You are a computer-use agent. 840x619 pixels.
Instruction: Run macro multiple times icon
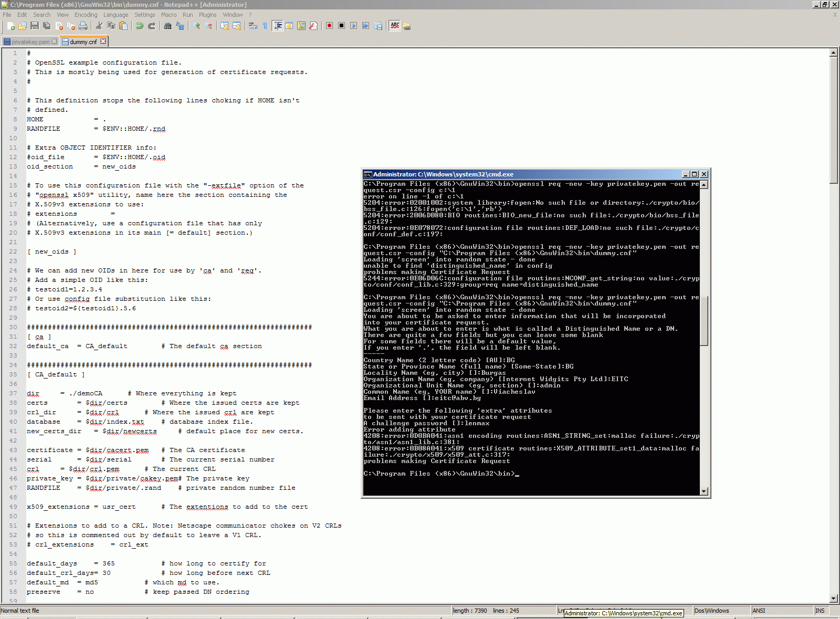tap(366, 26)
